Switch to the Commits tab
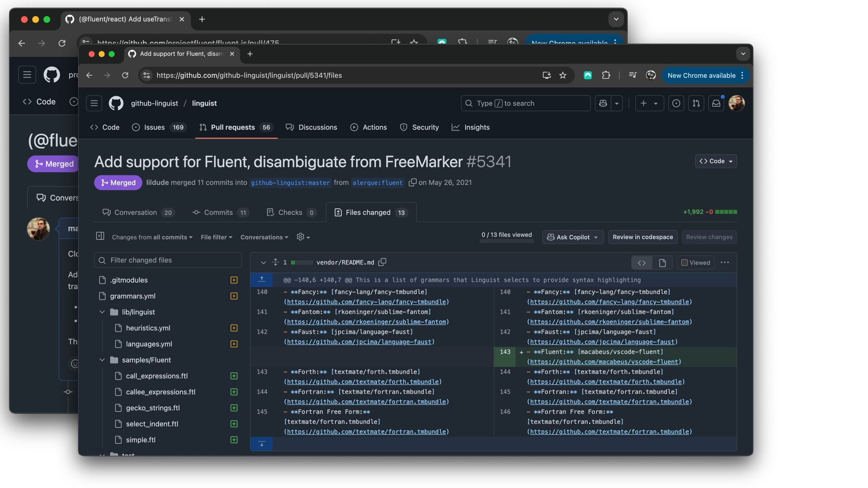The height and width of the screenshot is (488, 868). tap(219, 212)
